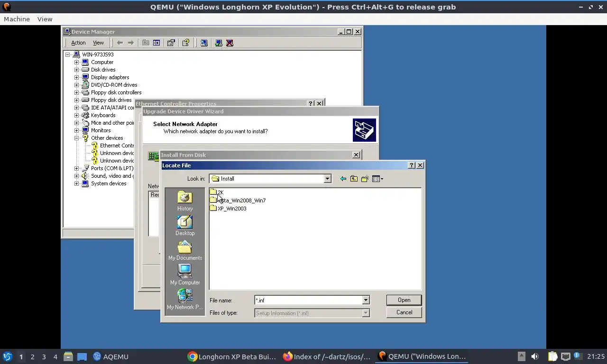Select Ports (COM & LPT) tree item
This screenshot has height=364, width=607.
pyautogui.click(x=112, y=168)
